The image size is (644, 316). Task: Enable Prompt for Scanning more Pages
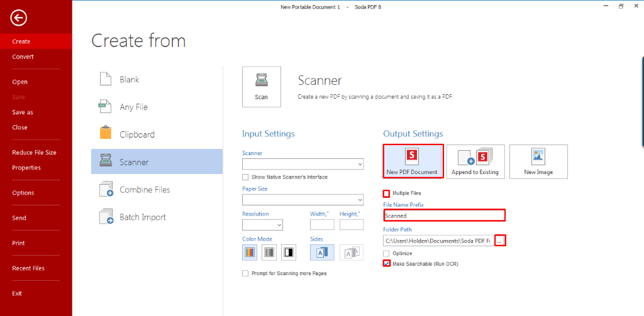pyautogui.click(x=245, y=273)
